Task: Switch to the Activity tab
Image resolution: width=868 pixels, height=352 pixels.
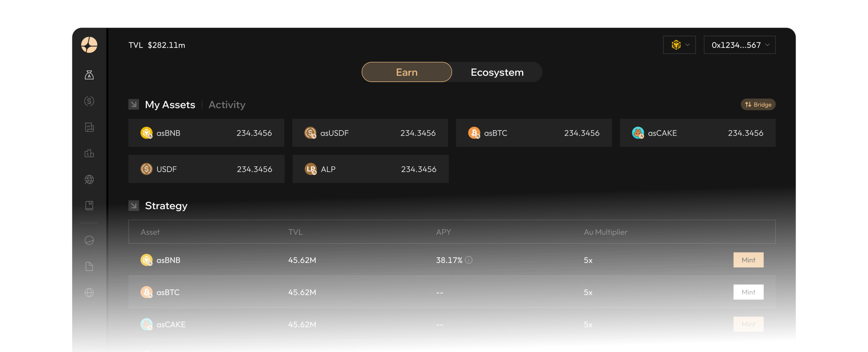Action: coord(227,105)
